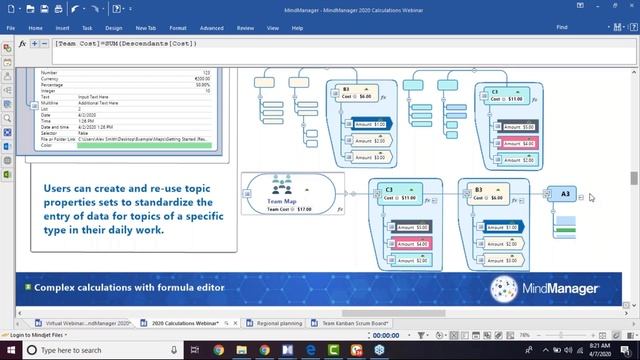The image size is (640, 360).
Task: Open the Advanced ribbon tab
Action: click(x=211, y=28)
